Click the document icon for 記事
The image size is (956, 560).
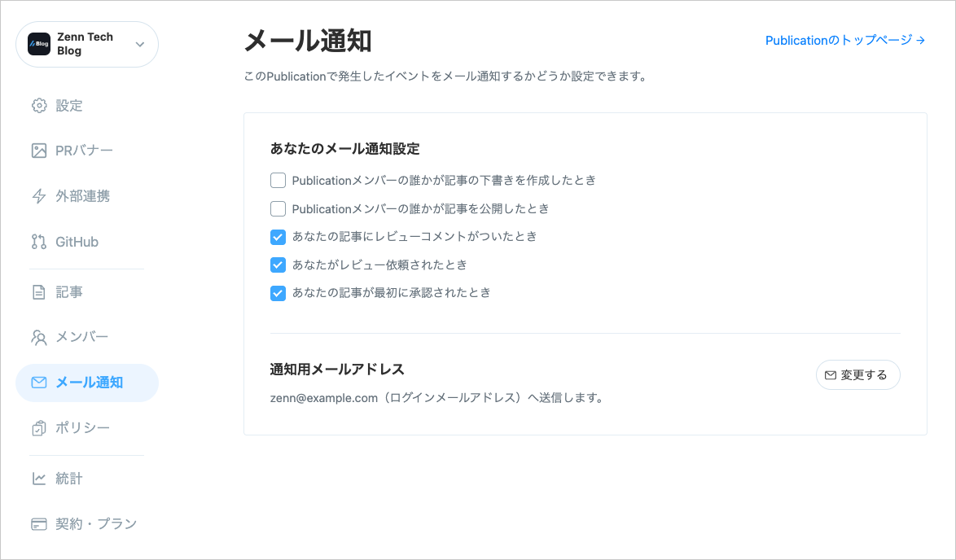pos(39,292)
